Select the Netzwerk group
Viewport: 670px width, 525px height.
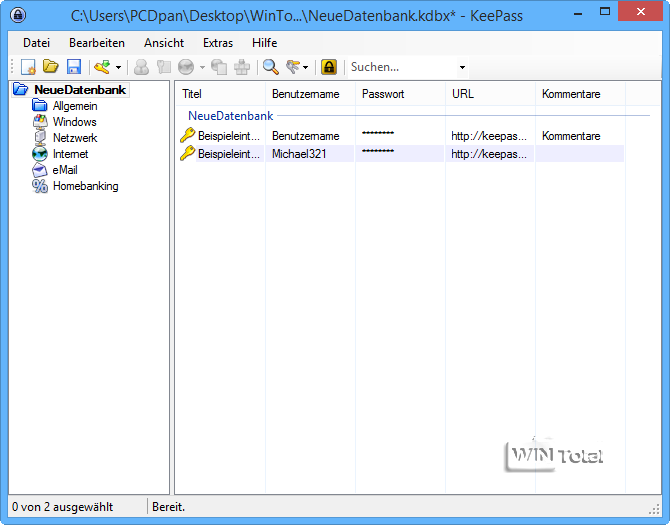point(75,138)
